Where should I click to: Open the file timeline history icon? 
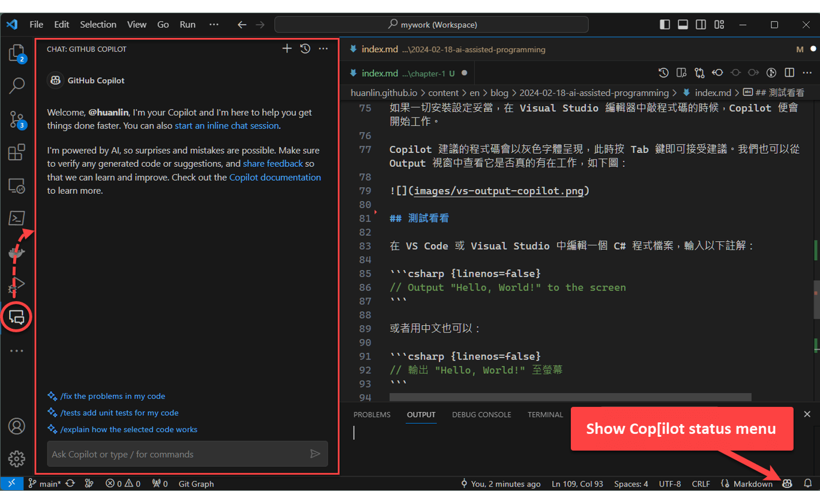click(663, 73)
